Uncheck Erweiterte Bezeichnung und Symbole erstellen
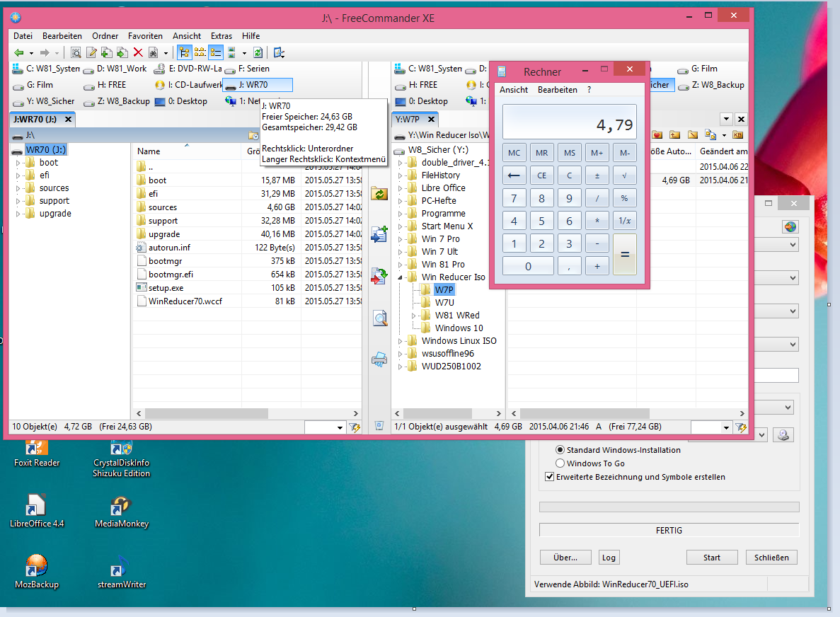This screenshot has height=617, width=840. tap(549, 477)
